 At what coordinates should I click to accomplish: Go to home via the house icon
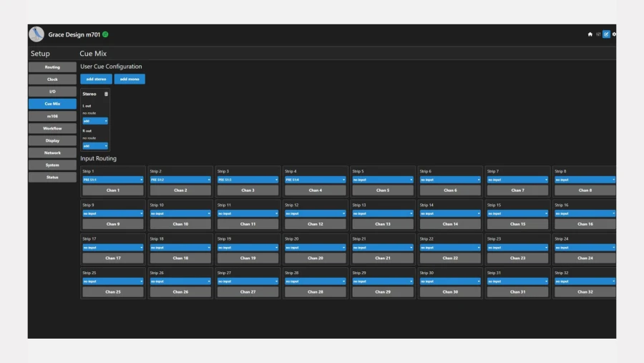590,34
